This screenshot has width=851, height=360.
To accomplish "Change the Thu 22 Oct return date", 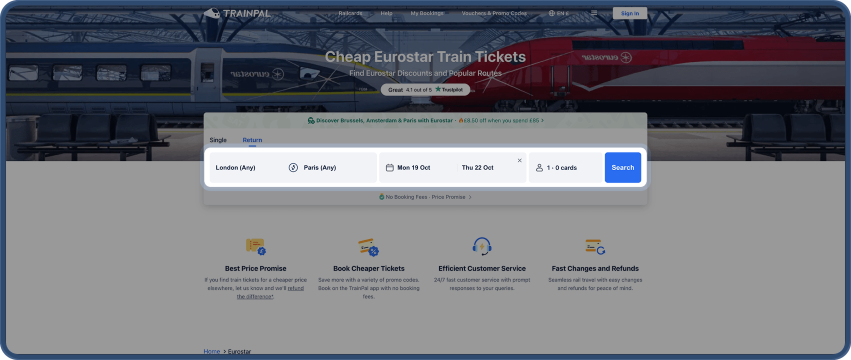I will click(x=478, y=168).
